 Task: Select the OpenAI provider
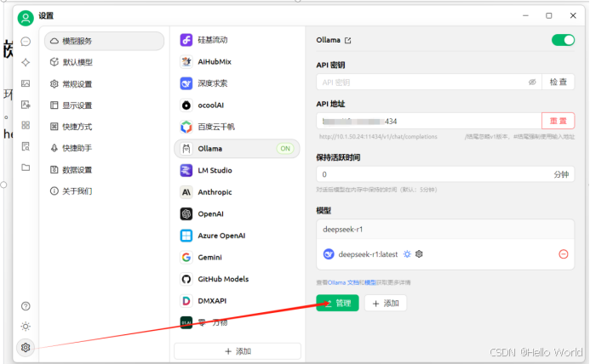click(x=237, y=214)
